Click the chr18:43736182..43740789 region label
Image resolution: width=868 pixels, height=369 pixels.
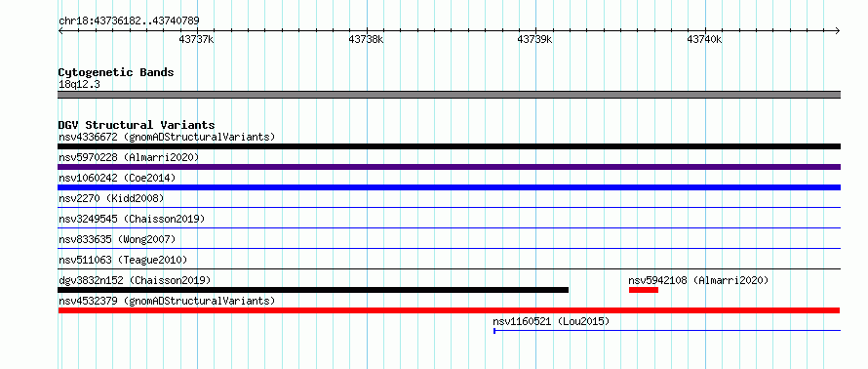coord(129,21)
